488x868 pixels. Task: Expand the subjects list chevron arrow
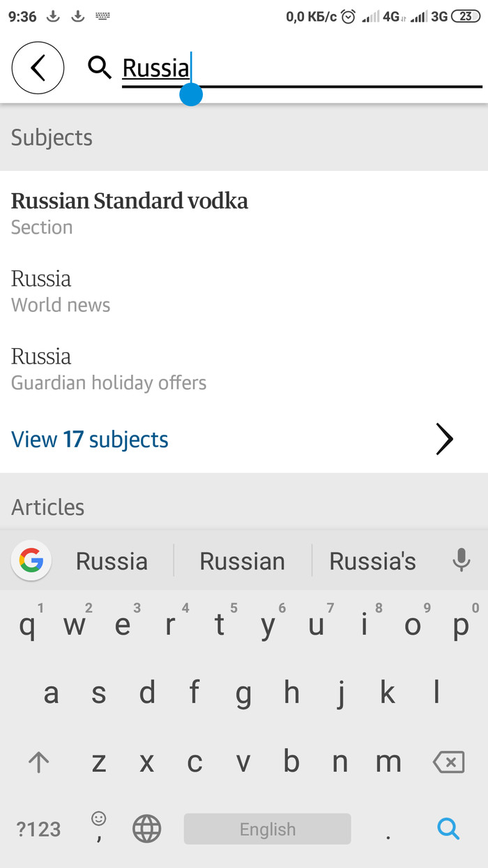point(444,440)
